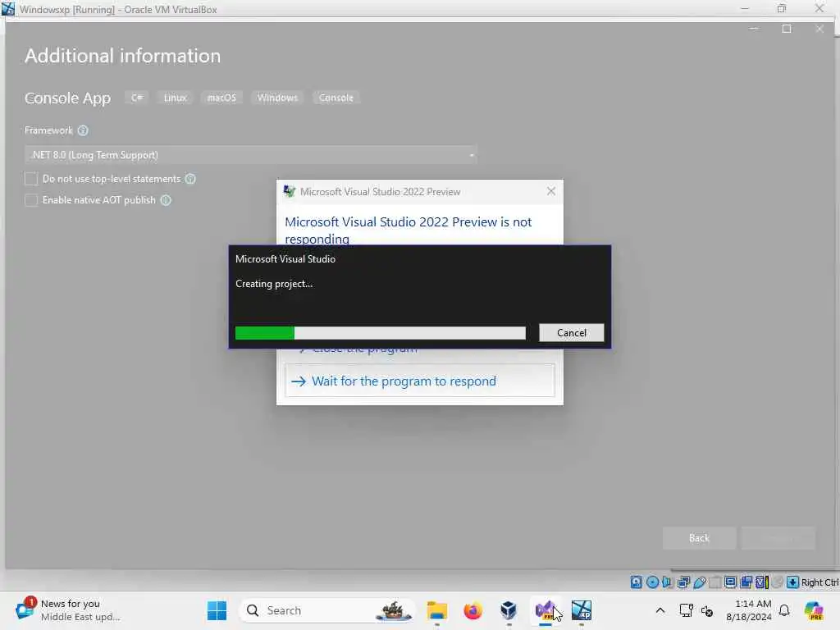The width and height of the screenshot is (840, 630).
Task: Switch to Windowsxp VM taskbar icon
Action: (x=582, y=610)
